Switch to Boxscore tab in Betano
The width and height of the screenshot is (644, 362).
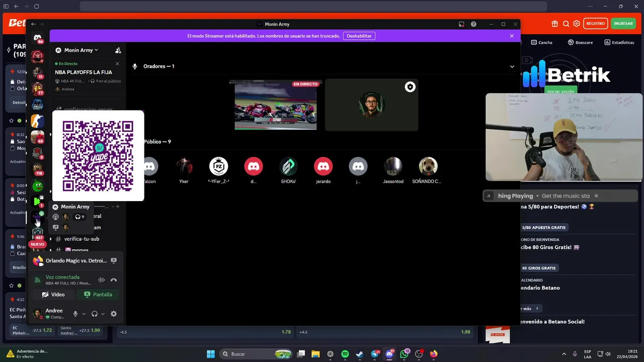[580, 42]
